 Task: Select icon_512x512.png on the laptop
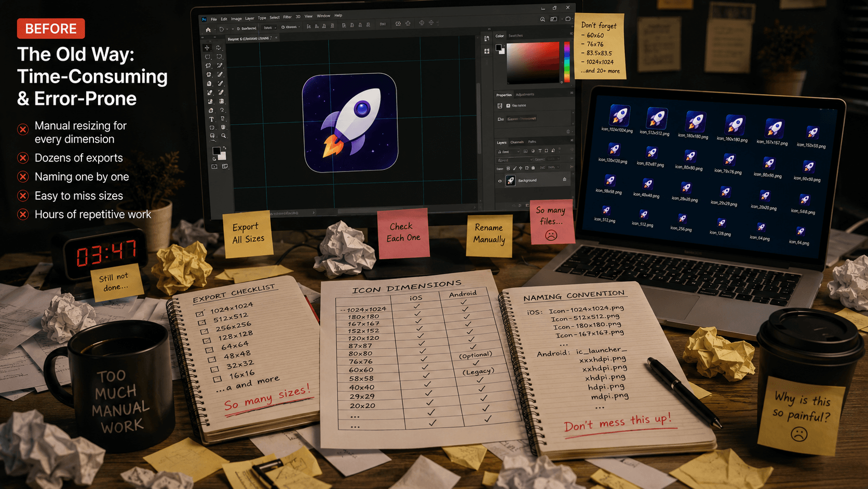tap(656, 122)
